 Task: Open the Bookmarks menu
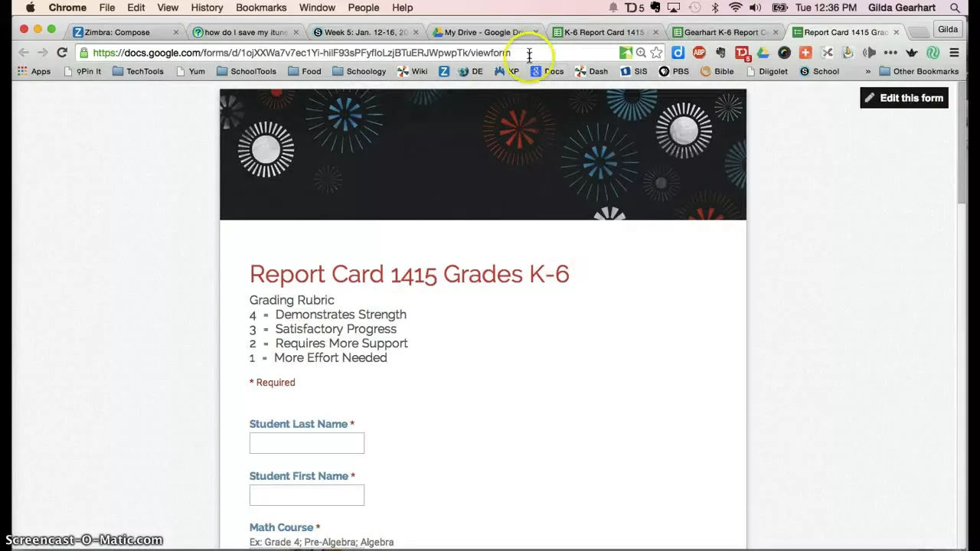click(x=261, y=8)
